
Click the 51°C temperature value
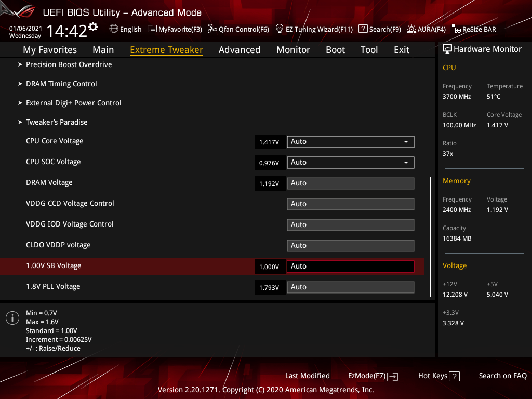click(494, 97)
